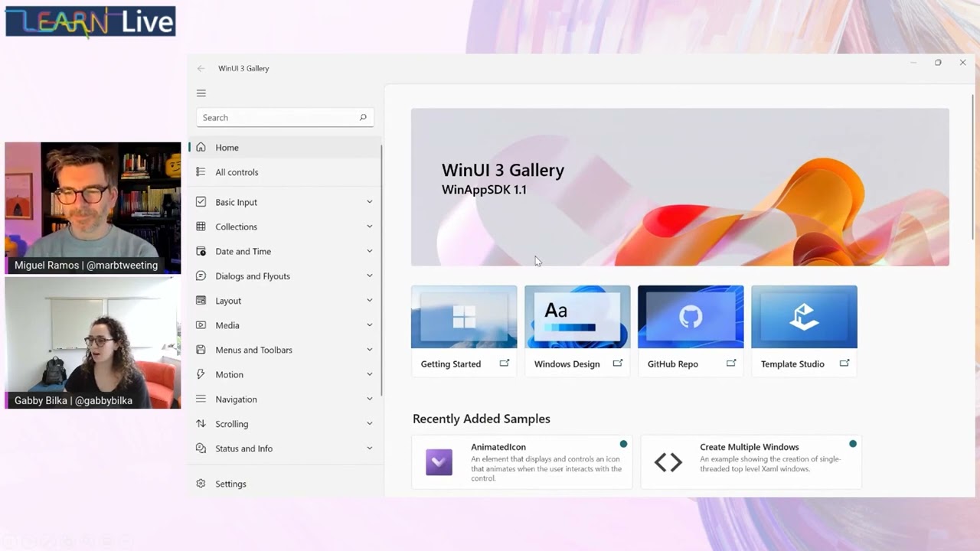Open the Template Studio tile thumbnail
Screen dimensions: 980x551
click(x=804, y=317)
